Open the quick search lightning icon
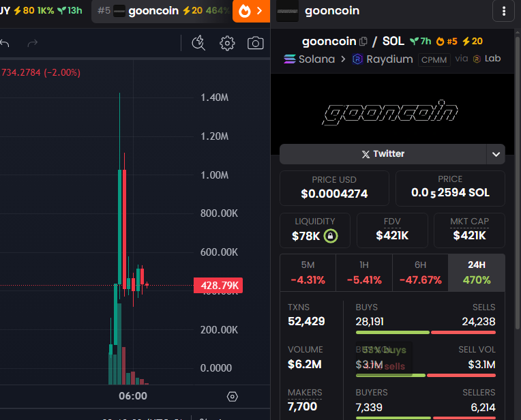 tap(198, 43)
